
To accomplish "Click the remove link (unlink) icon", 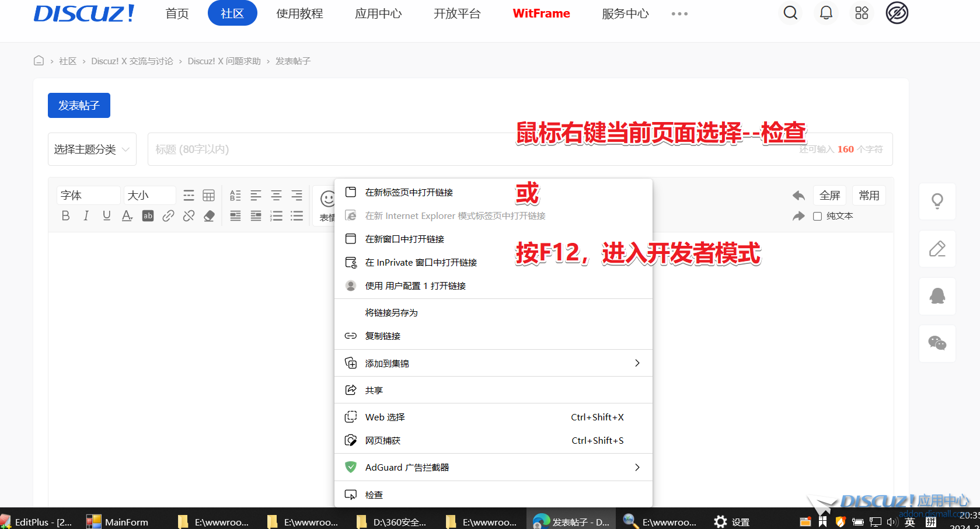I will click(x=189, y=216).
